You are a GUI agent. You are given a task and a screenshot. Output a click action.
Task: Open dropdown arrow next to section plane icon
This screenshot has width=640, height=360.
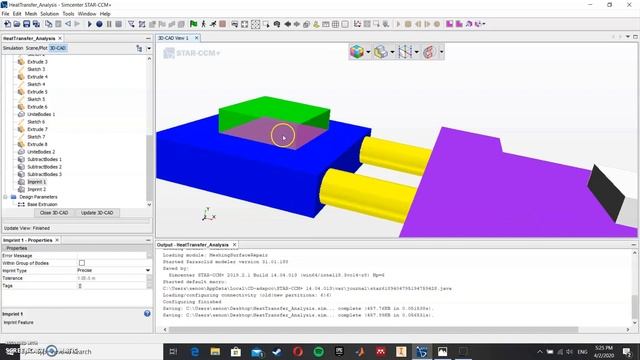(417, 52)
